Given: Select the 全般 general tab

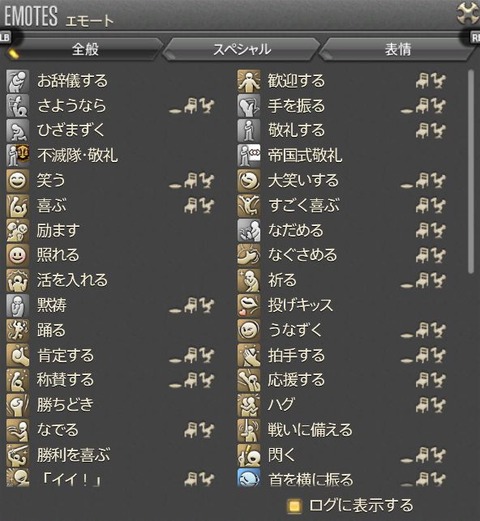Looking at the screenshot, I should pos(85,49).
